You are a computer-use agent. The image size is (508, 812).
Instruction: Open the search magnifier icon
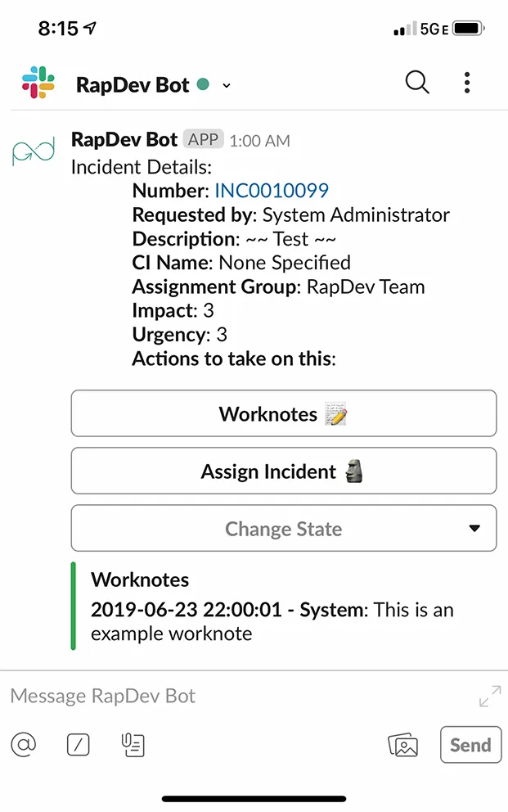(417, 83)
